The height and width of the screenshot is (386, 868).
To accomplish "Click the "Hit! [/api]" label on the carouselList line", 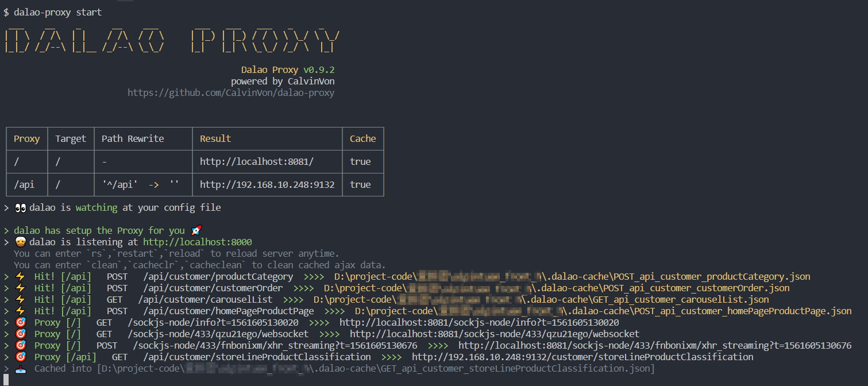I will pos(63,299).
